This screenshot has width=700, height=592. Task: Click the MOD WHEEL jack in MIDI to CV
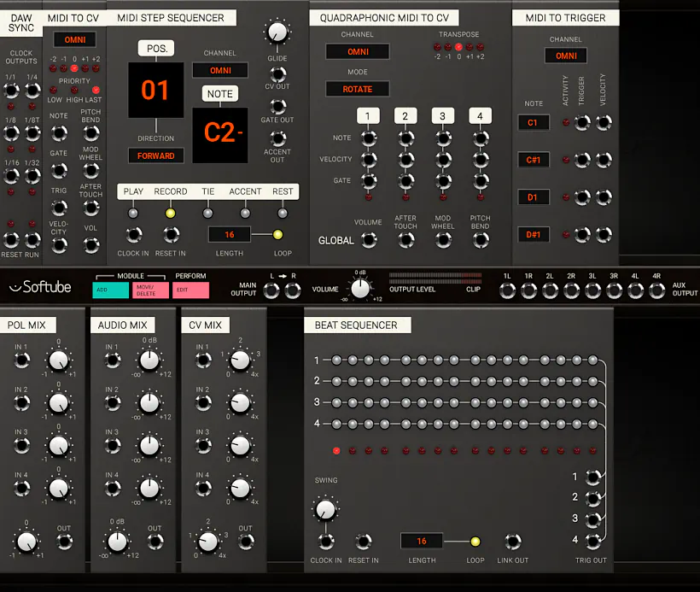tap(91, 170)
